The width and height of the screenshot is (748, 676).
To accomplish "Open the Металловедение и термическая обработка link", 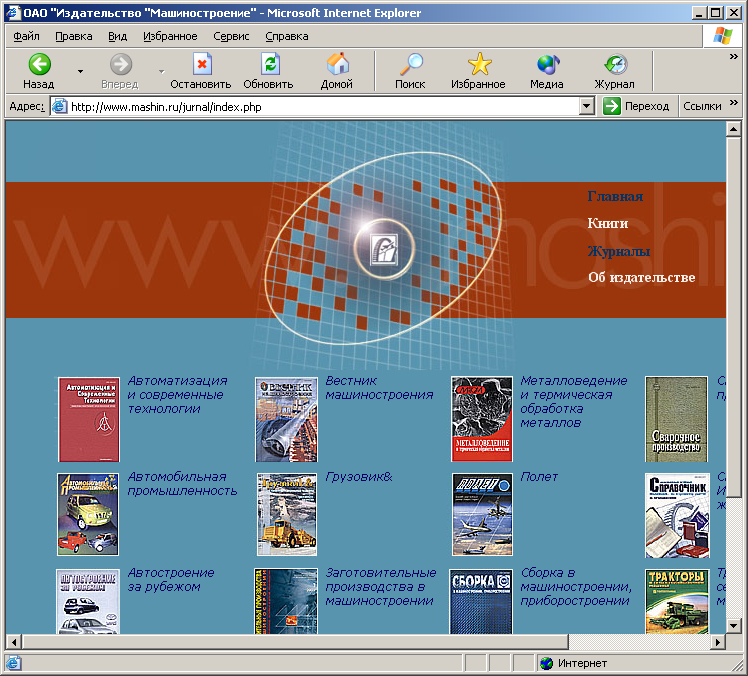I will click(574, 402).
